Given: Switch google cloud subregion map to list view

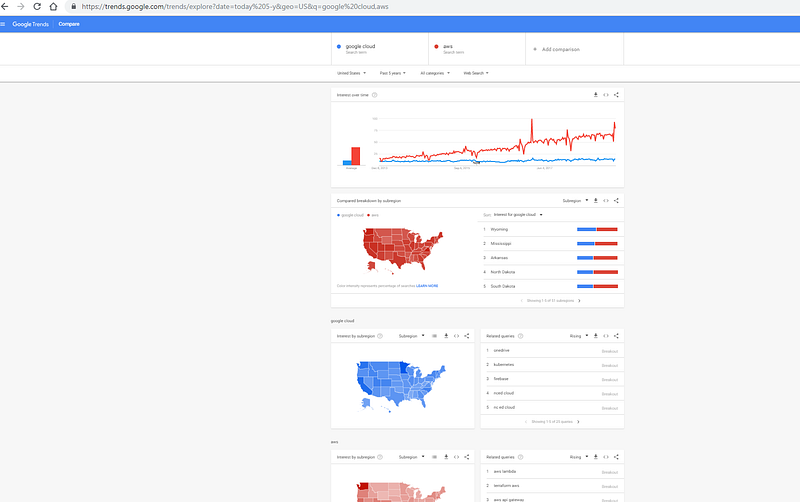Looking at the screenshot, I should tap(434, 335).
